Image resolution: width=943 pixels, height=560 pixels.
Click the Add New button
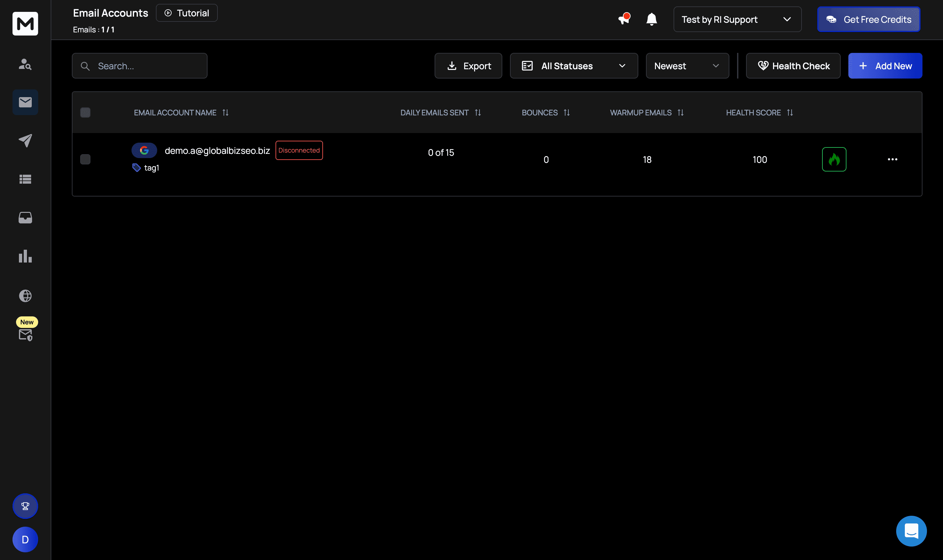885,66
